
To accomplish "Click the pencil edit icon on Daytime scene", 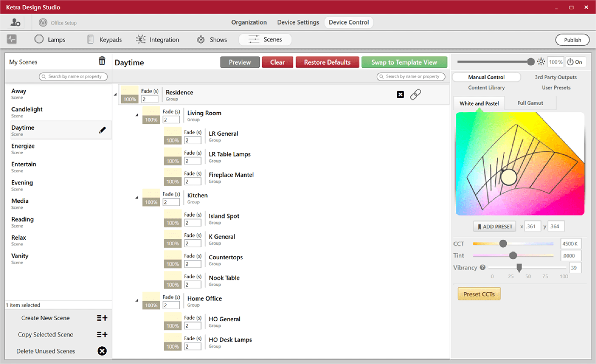I will click(x=102, y=130).
